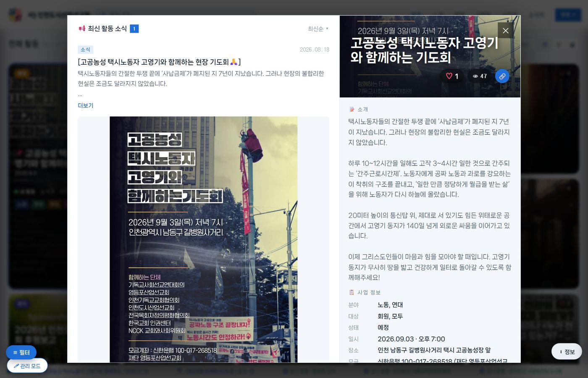Click the 분야 value 노동, 연대
588x378 pixels.
(x=390, y=305)
